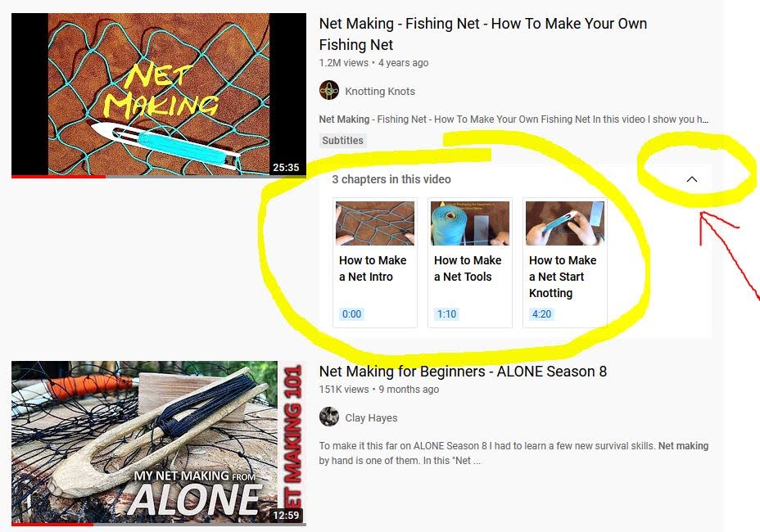Click the ALONE video description snippet
Screen dimensions: 760x532
pyautogui.click(x=513, y=453)
